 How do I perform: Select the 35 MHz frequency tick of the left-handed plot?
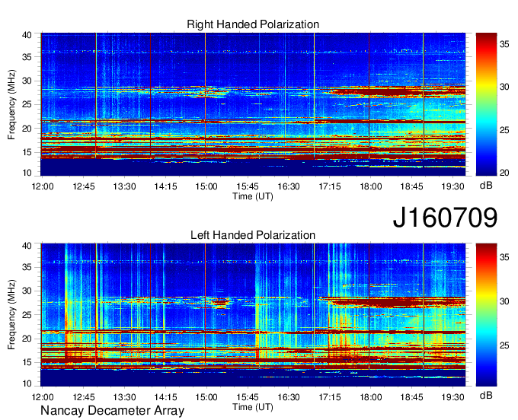pos(27,267)
